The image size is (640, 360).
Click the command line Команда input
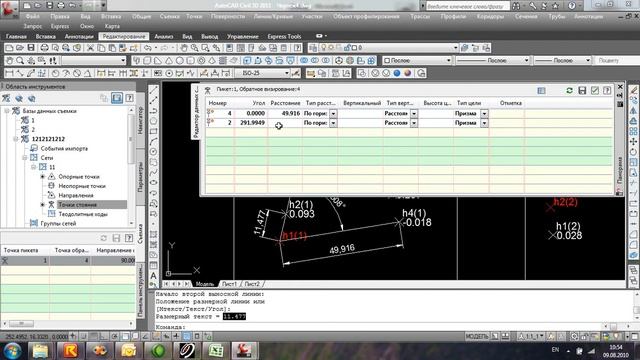point(380,327)
